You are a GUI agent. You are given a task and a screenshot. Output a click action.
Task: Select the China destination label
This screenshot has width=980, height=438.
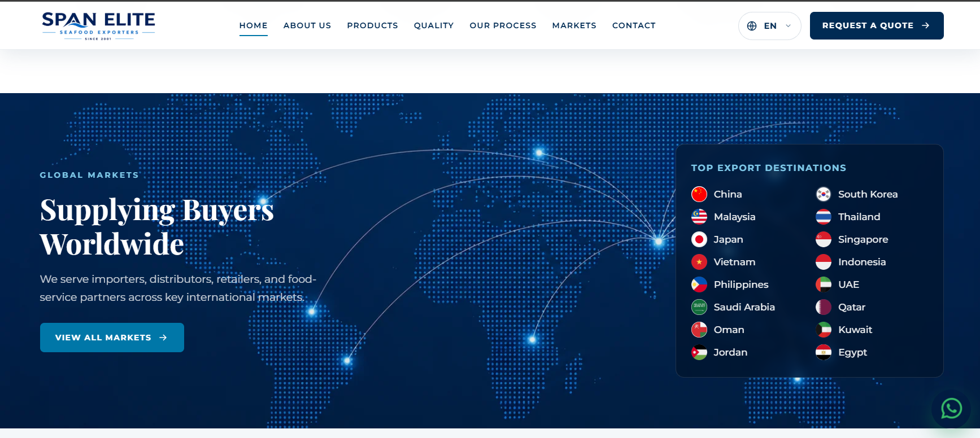click(728, 194)
